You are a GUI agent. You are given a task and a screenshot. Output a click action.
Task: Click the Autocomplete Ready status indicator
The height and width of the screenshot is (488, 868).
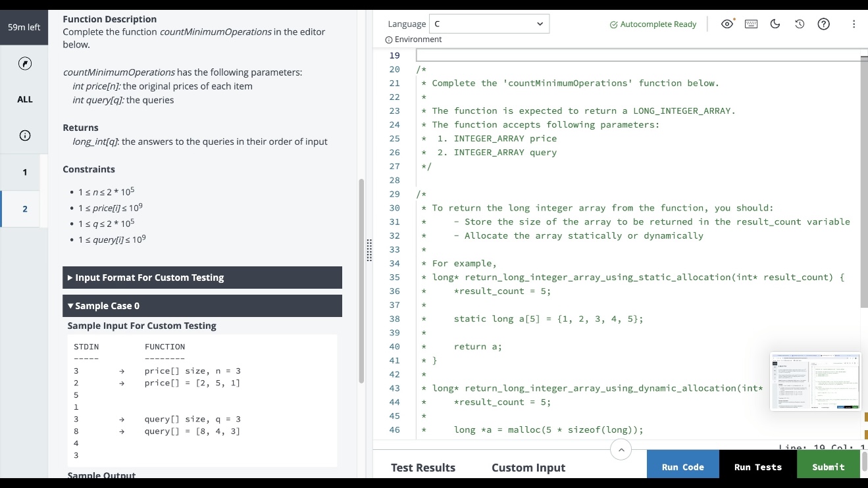point(653,24)
